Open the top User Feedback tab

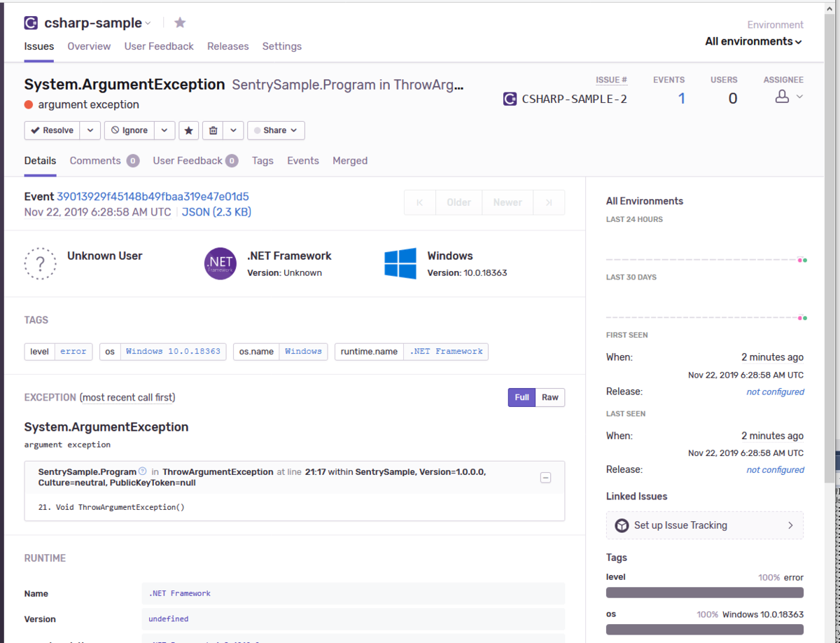[159, 46]
